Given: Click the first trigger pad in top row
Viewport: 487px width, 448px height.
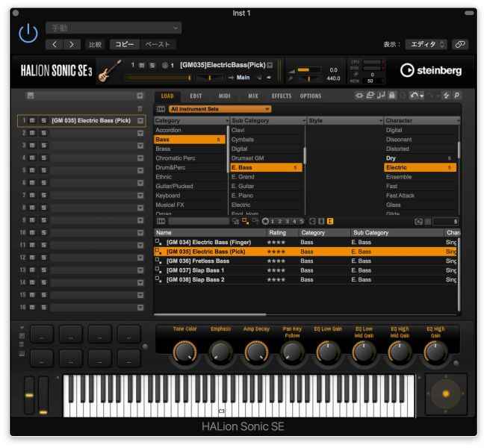Looking at the screenshot, I should click(x=42, y=334).
